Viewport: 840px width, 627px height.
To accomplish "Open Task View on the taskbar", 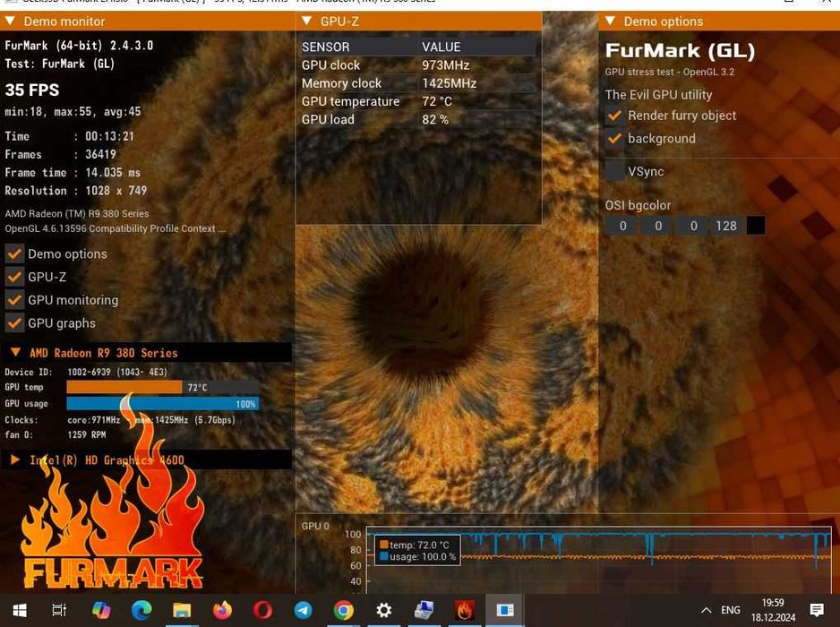I will pyautogui.click(x=59, y=610).
